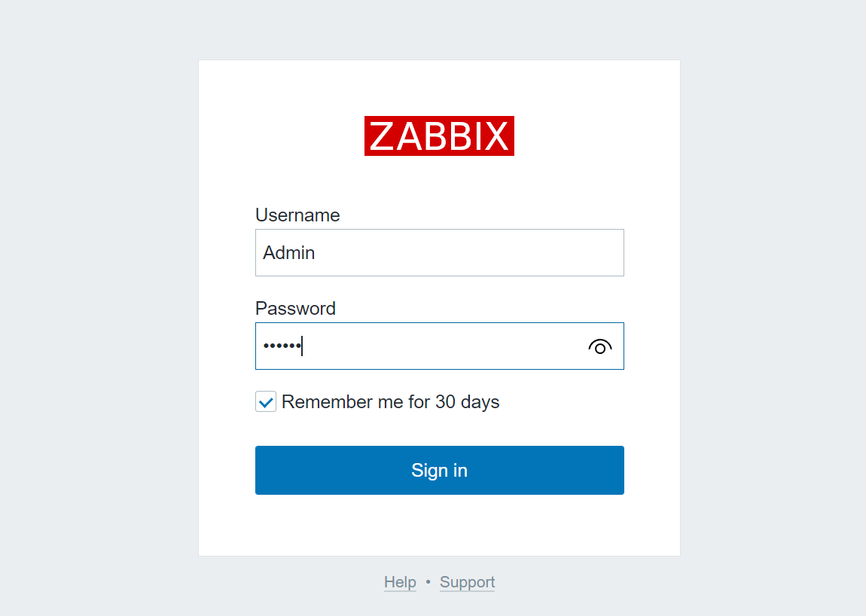Click the Password label text
Viewport: 866px width, 616px height.
point(295,308)
